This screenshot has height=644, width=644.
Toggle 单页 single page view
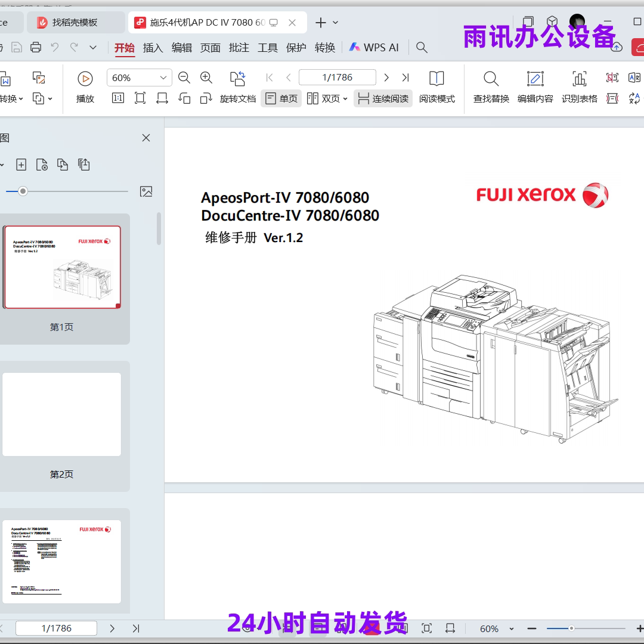(281, 98)
